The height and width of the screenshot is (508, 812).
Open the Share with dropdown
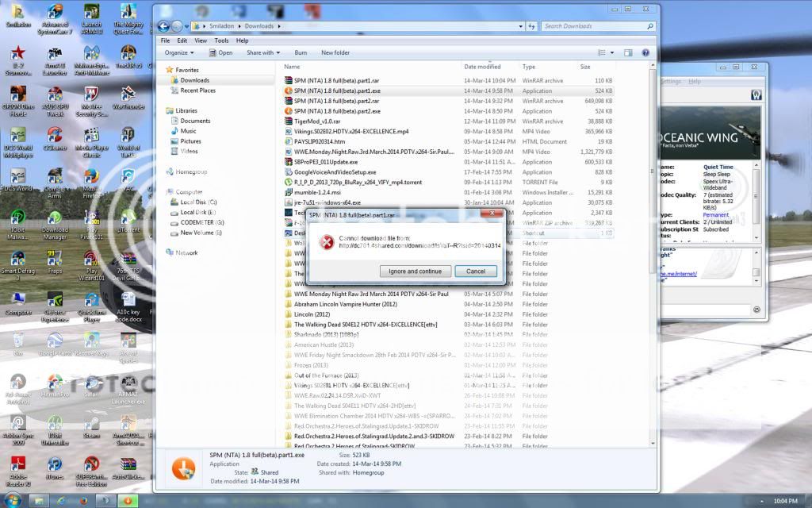263,53
